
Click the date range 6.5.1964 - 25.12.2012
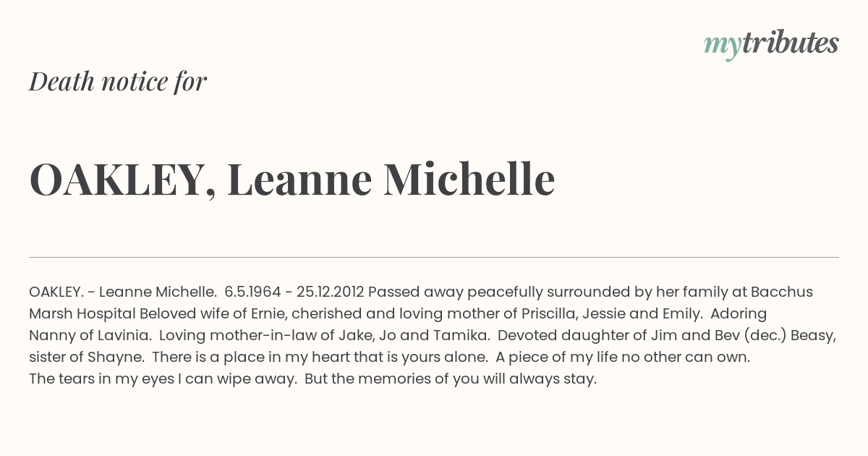tap(294, 292)
